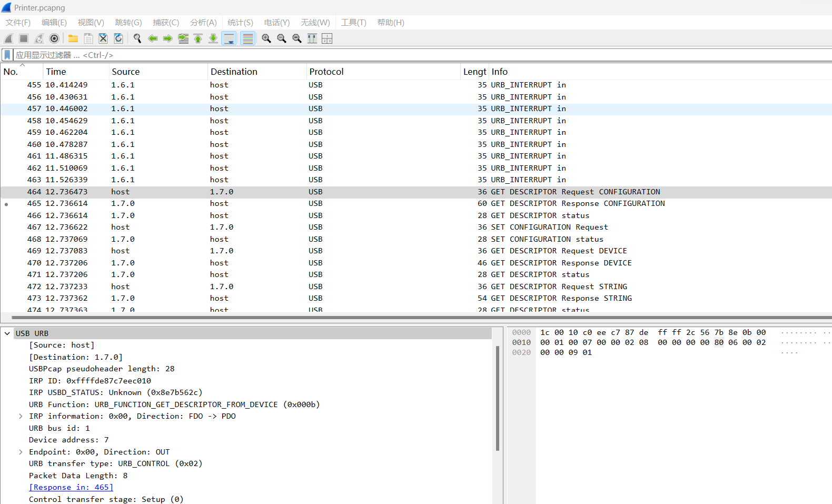Toggle auto-scroll during live capture
Viewport: 832px width, 504px height.
[x=229, y=38]
